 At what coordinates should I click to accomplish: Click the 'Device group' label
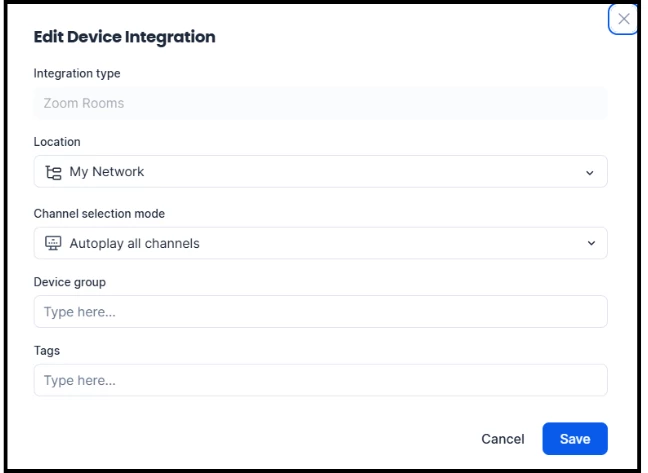pyautogui.click(x=70, y=282)
